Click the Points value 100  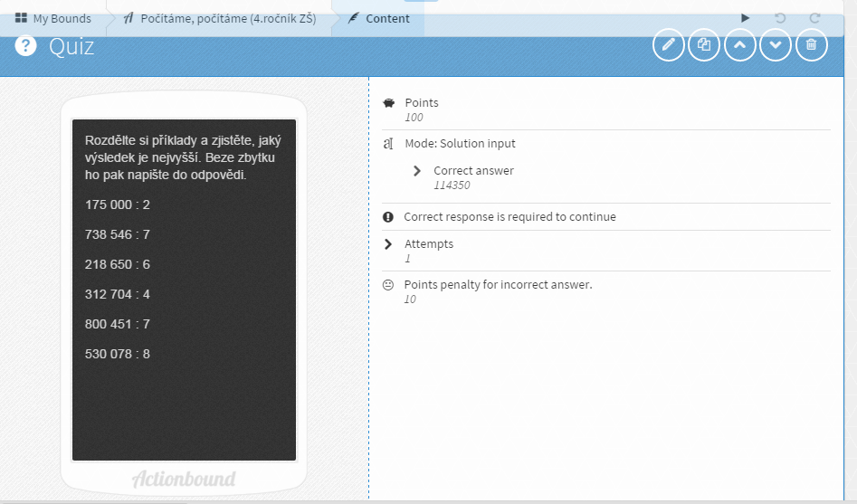(x=414, y=117)
